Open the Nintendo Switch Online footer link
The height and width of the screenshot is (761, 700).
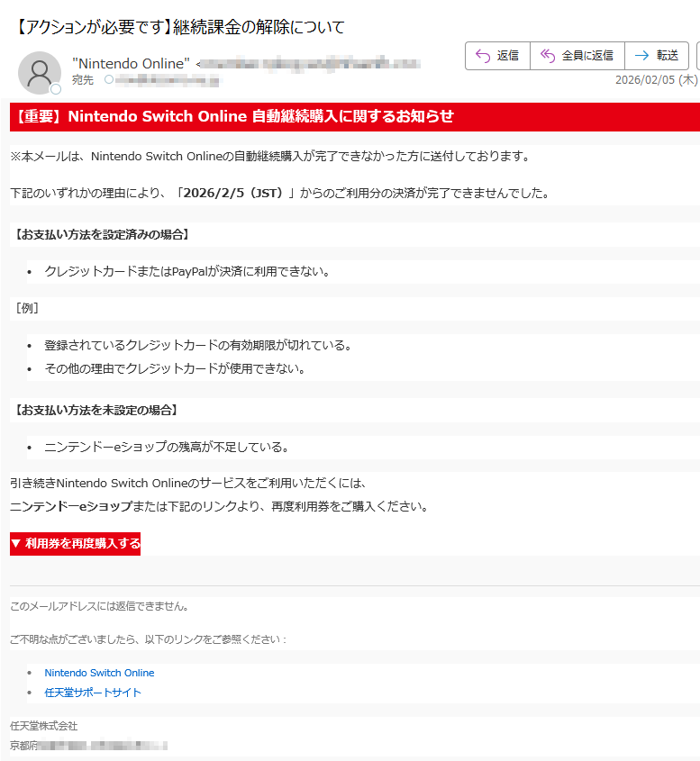click(x=99, y=673)
